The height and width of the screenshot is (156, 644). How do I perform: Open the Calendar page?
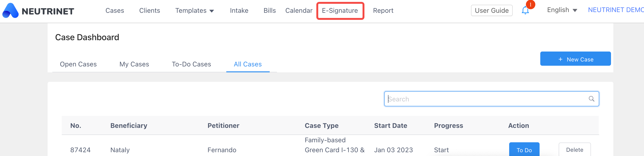click(298, 11)
